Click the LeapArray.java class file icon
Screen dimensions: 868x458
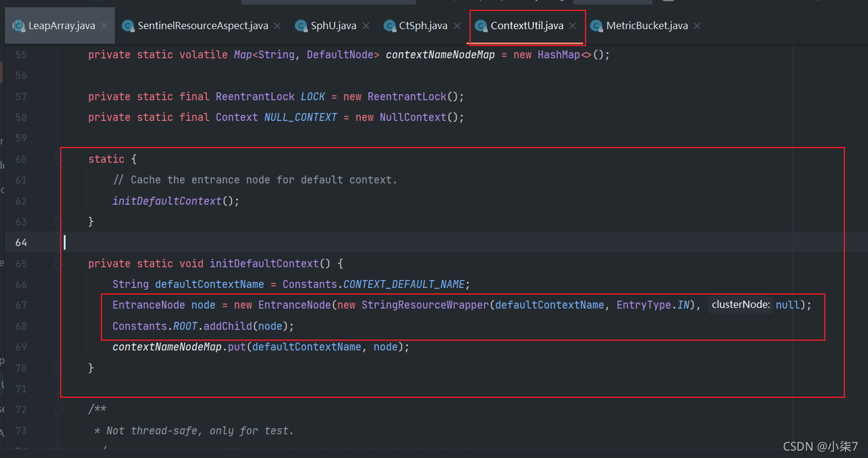[18, 26]
